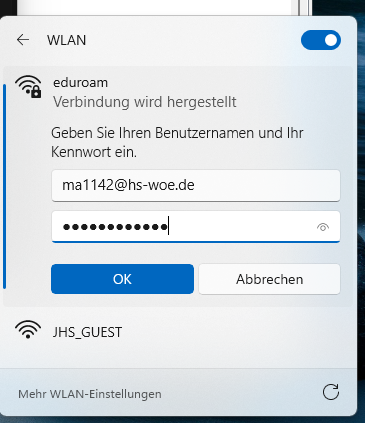This screenshot has height=423, width=365.
Task: Click the padlock badge on eduroam icon
Action: [36, 92]
